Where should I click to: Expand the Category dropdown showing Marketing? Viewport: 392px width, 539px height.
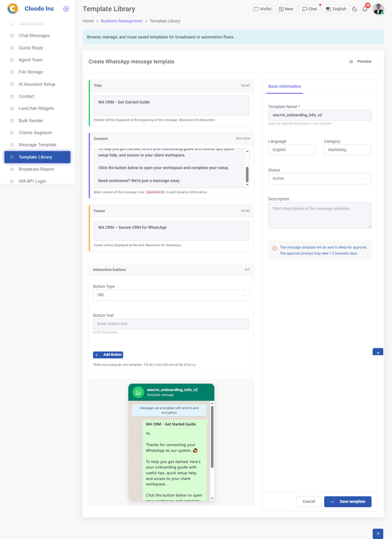coord(347,150)
